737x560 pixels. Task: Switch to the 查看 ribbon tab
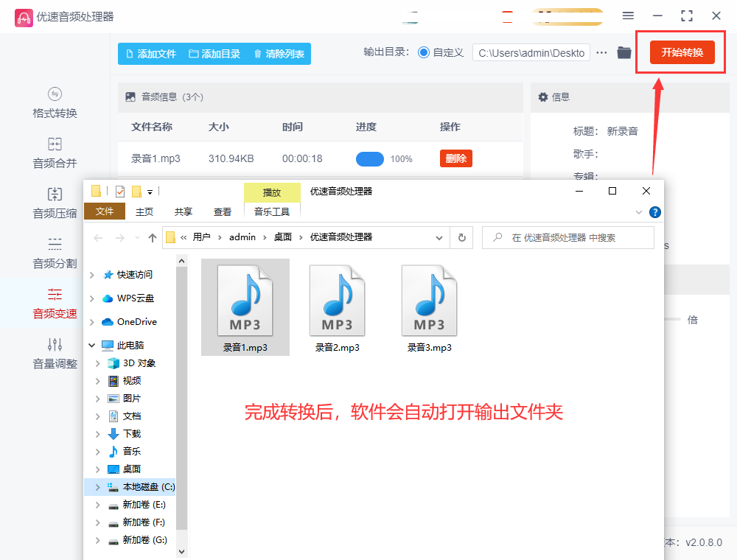pos(223,212)
